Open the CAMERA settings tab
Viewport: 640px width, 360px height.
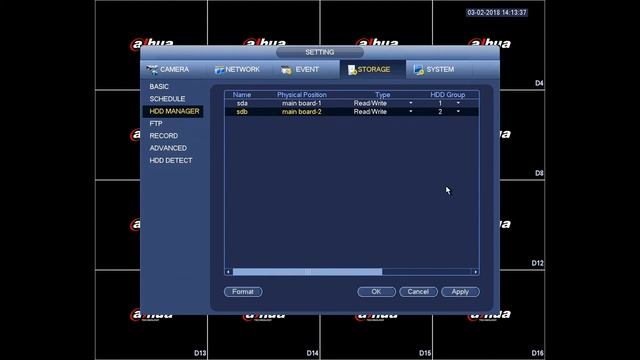(x=174, y=69)
